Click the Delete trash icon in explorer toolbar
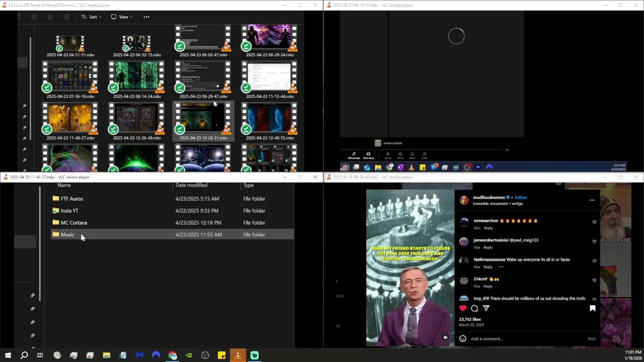The image size is (644, 362). [66, 17]
